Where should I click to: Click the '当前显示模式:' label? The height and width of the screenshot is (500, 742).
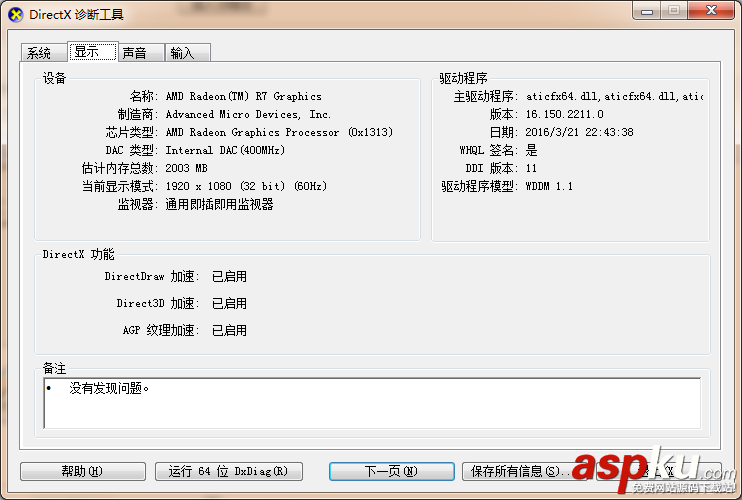120,186
